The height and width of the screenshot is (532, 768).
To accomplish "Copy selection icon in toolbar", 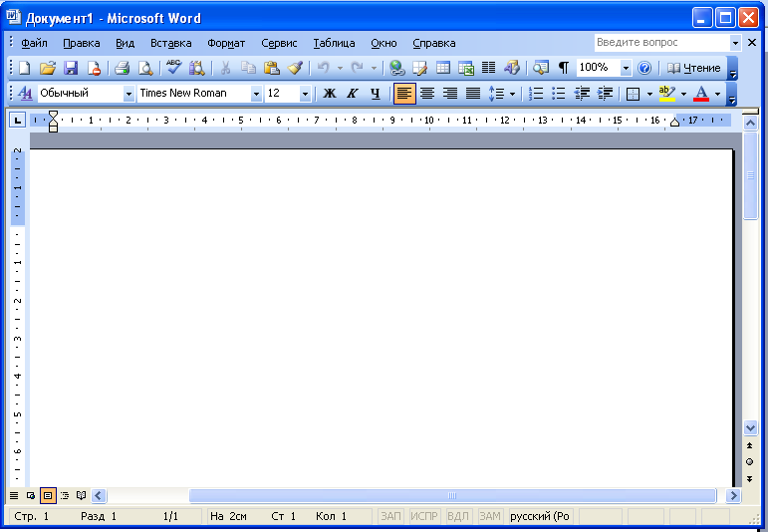I will pos(249,68).
